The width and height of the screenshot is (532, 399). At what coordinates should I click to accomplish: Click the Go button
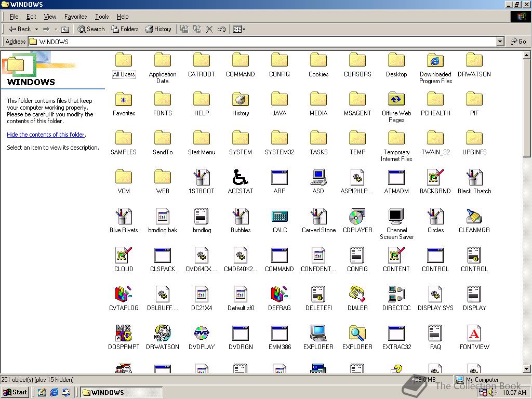[518, 42]
